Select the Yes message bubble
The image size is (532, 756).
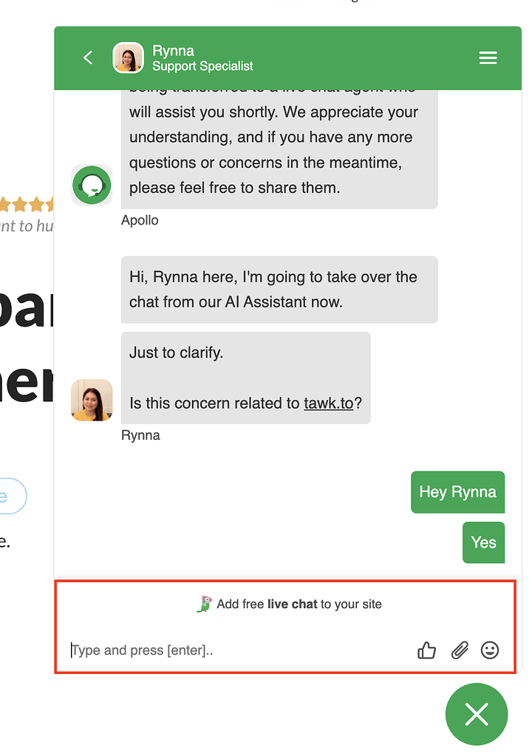click(483, 542)
